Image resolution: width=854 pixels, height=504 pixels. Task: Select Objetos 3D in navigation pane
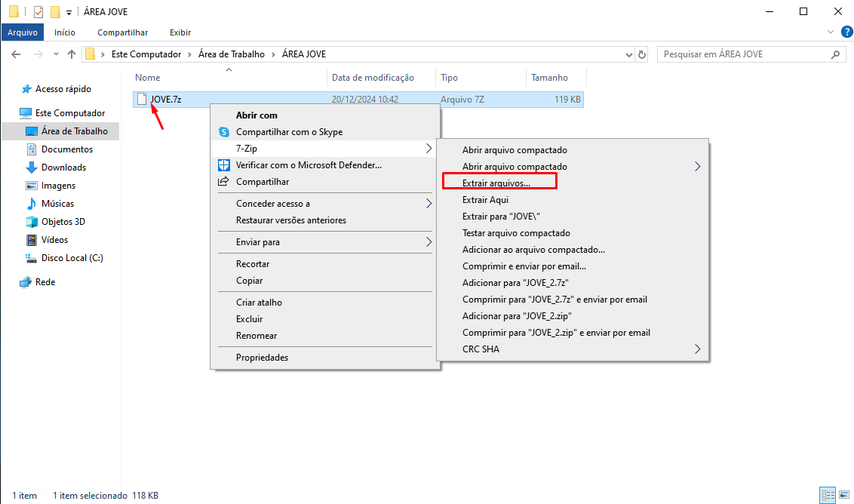[63, 222]
